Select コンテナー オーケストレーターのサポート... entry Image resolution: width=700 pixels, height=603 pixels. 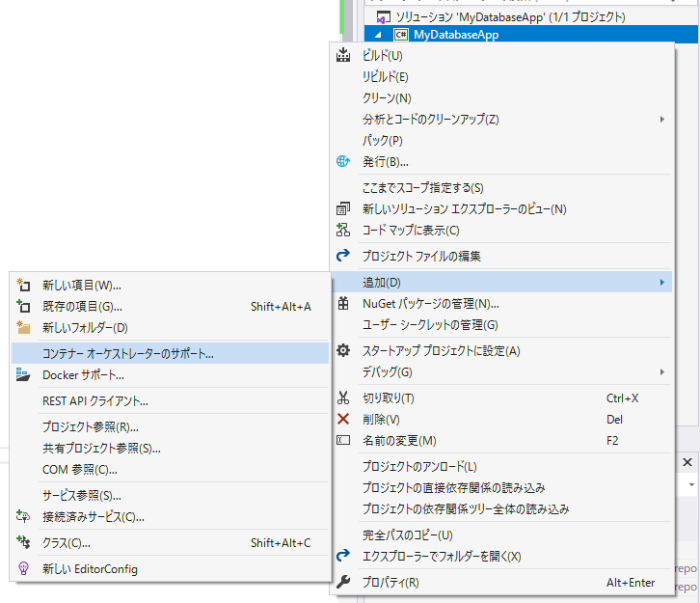pyautogui.click(x=170, y=353)
